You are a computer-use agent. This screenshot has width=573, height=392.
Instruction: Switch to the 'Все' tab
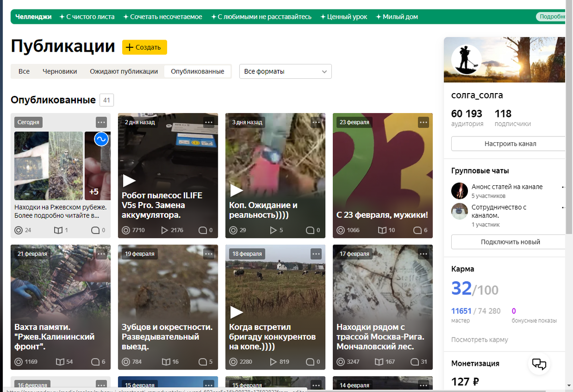24,72
